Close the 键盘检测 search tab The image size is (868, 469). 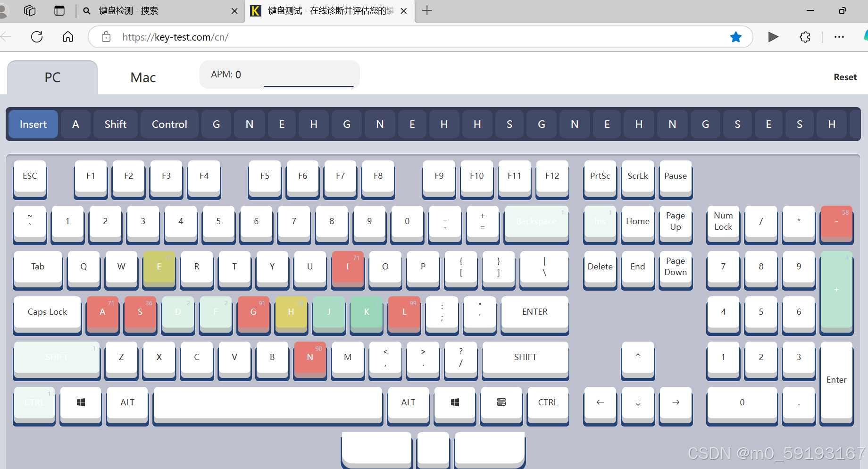click(x=234, y=11)
